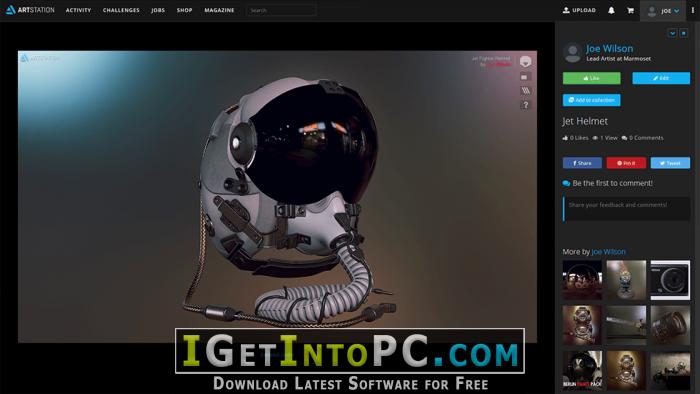Viewport: 700px width, 394px height.
Task: Expand the JOE account dropdown
Action: point(663,11)
